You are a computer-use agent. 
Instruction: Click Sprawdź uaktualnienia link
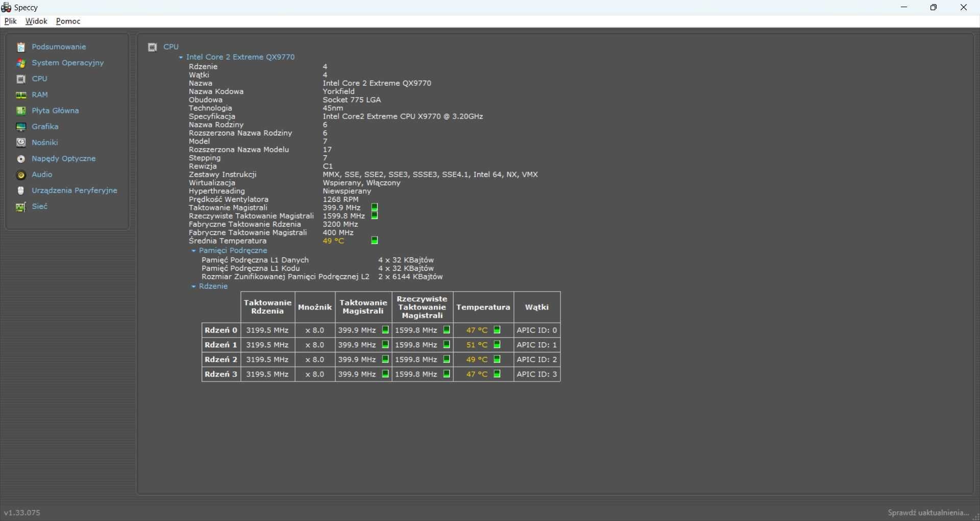tap(928, 512)
